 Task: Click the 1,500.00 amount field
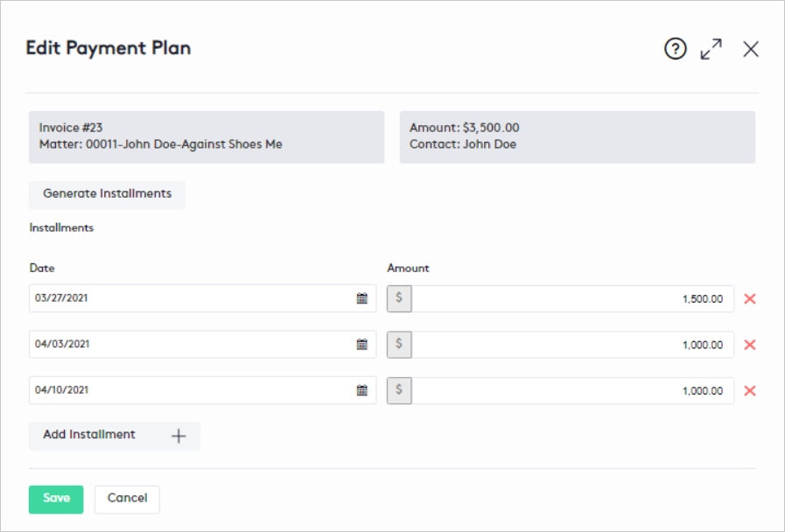(572, 299)
